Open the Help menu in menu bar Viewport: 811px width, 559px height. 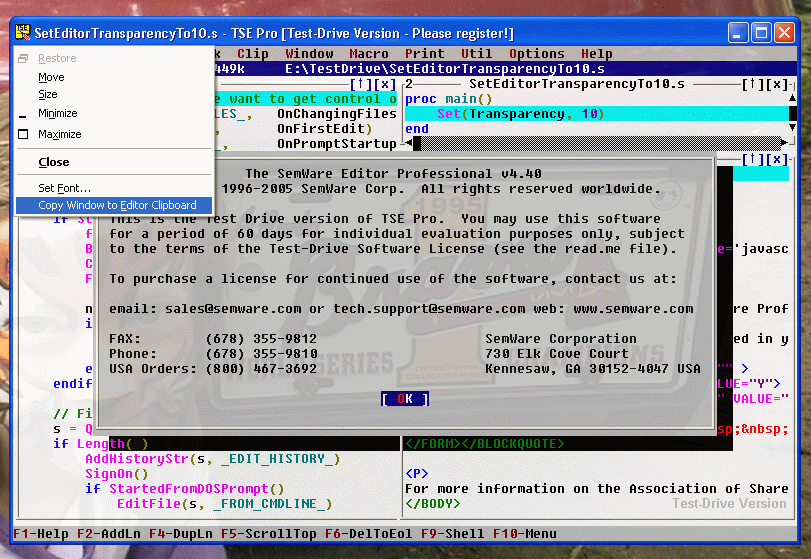[596, 54]
